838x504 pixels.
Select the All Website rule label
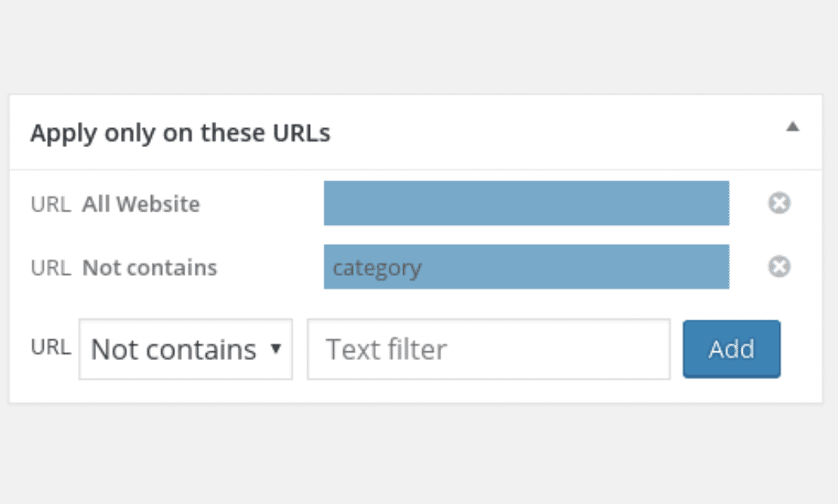coord(141,204)
